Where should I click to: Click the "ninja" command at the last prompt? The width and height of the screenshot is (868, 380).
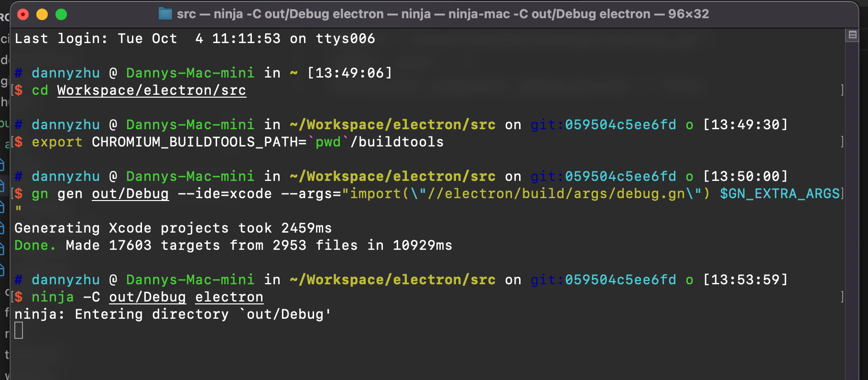[53, 297]
